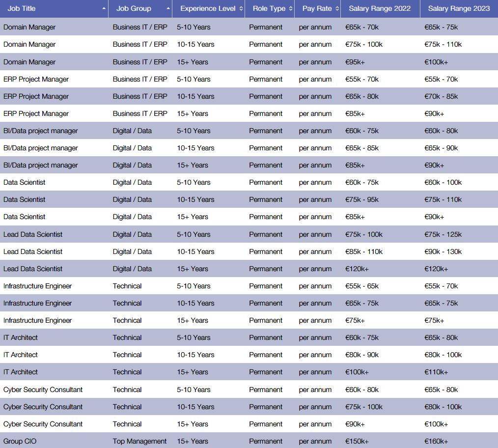
Task: Click €90k+ for Cyber Security Consultant 2022
Action: [x=355, y=424]
